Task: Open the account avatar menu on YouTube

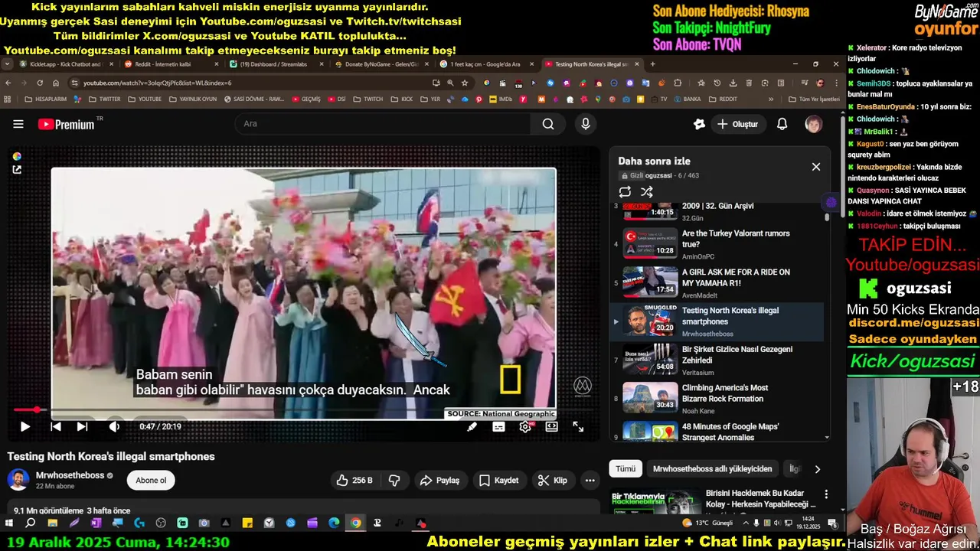Action: coord(813,124)
